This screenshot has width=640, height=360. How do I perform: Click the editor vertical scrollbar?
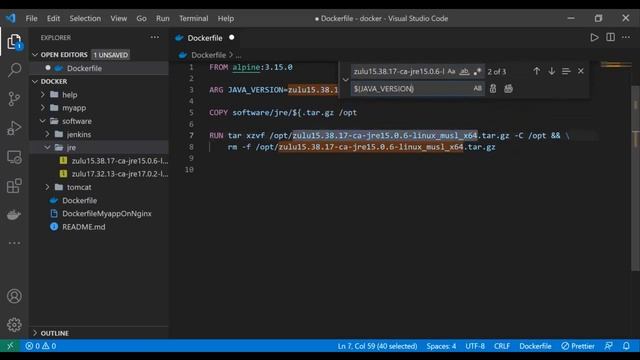[x=635, y=178]
